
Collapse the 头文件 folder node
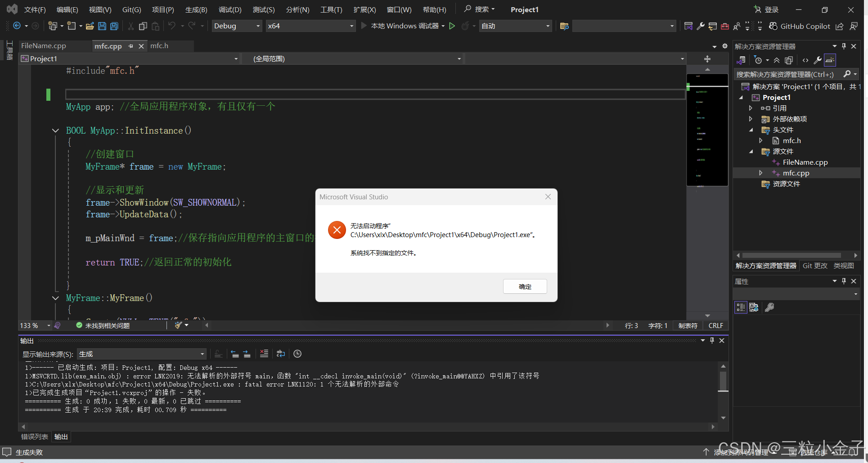click(x=751, y=130)
